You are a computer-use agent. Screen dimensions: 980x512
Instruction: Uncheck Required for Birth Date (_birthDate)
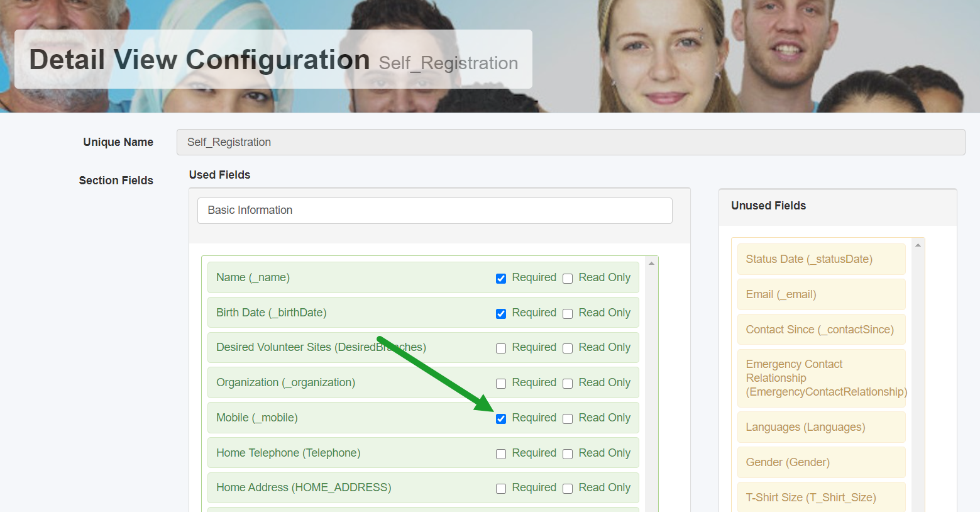(501, 314)
